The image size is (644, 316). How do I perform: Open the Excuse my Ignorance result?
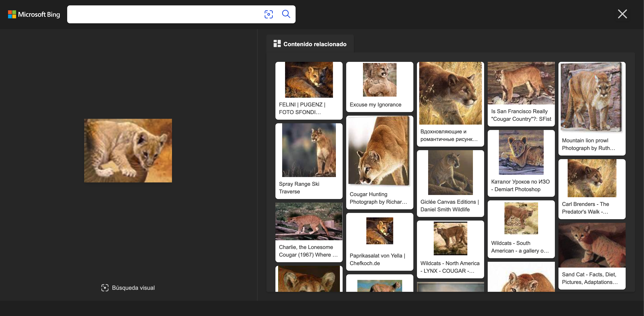click(379, 80)
